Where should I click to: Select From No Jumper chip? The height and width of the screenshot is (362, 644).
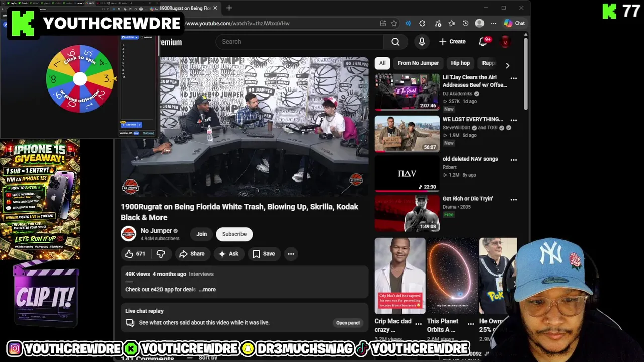418,63
